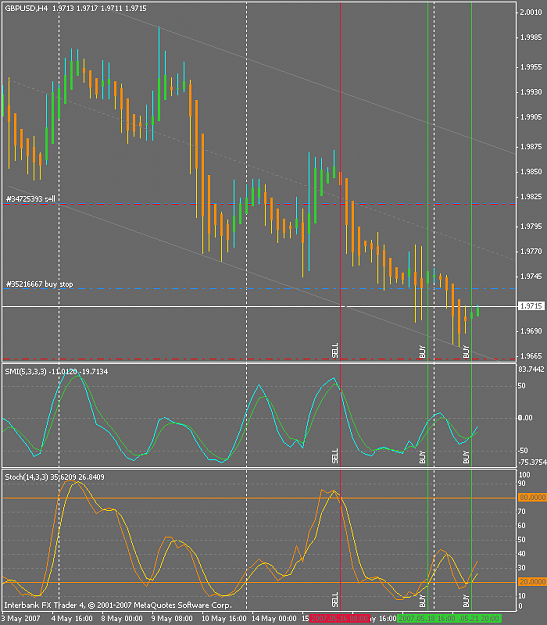Select the #35216667 buy stop order label

point(39,284)
